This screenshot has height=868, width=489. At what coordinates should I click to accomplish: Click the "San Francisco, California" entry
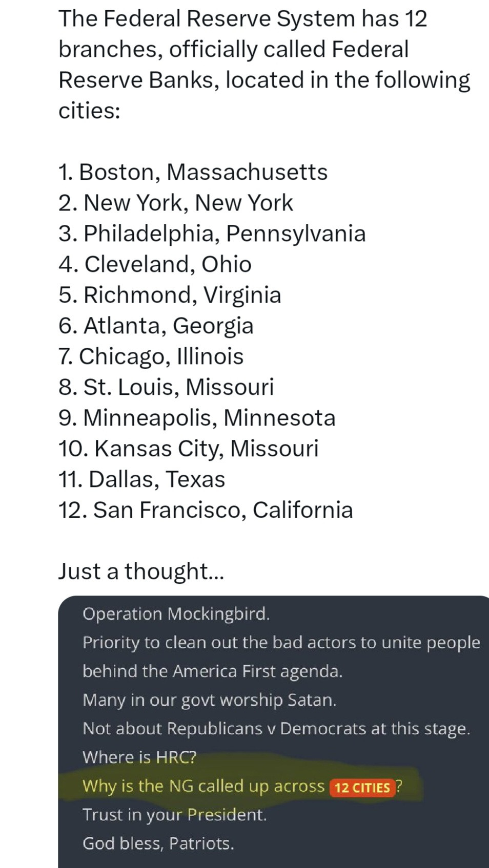(206, 510)
